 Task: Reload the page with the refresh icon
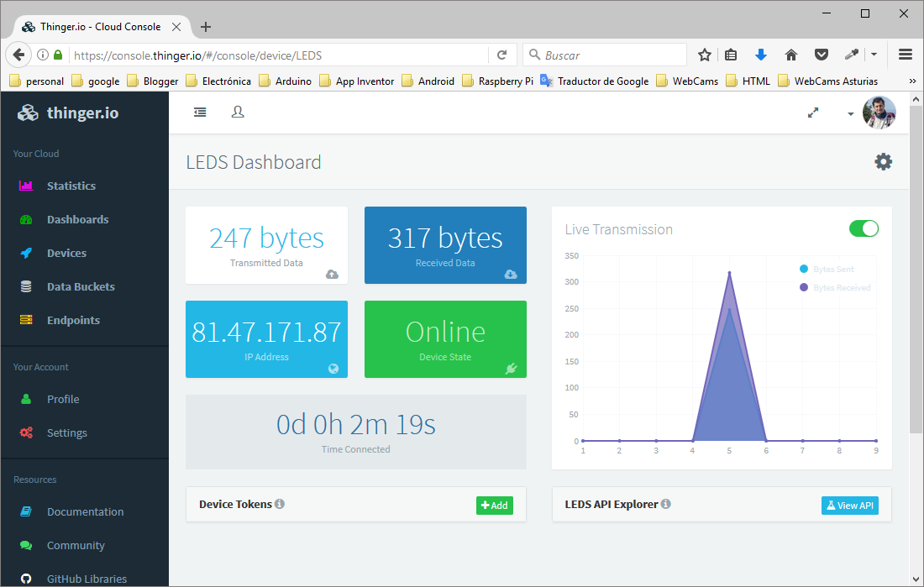(x=502, y=55)
